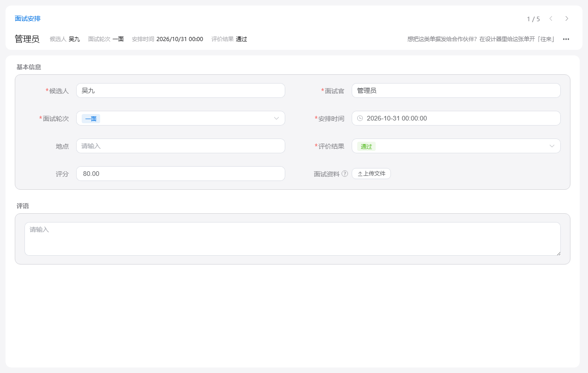Click the 管理员 record title
Viewport: 588px width, 373px height.
27,39
